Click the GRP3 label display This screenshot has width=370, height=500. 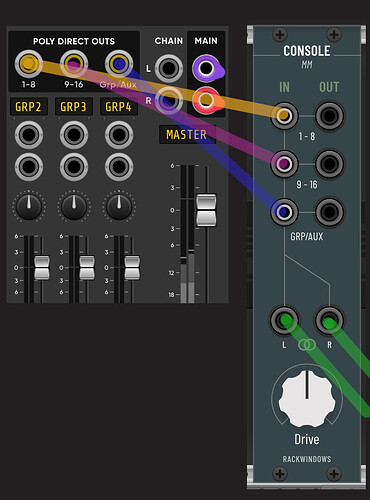(74, 107)
